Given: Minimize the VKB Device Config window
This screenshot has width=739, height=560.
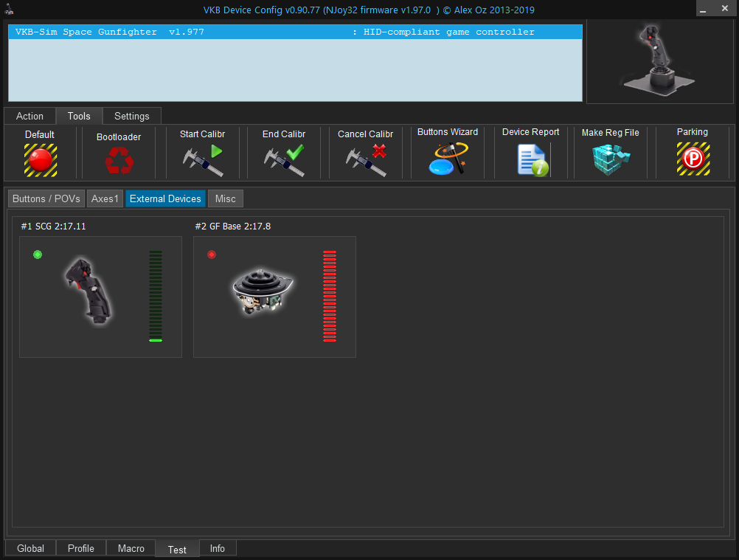Looking at the screenshot, I should [703, 9].
